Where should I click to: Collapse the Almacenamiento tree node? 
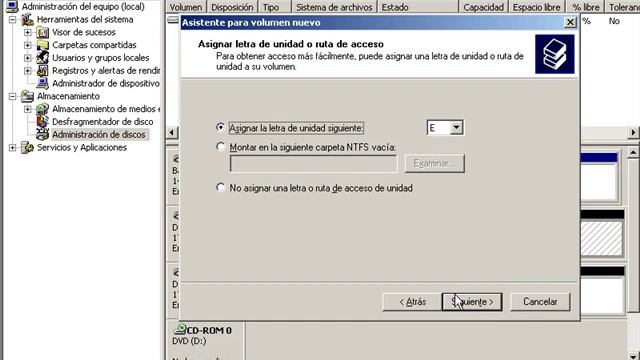[x=13, y=96]
